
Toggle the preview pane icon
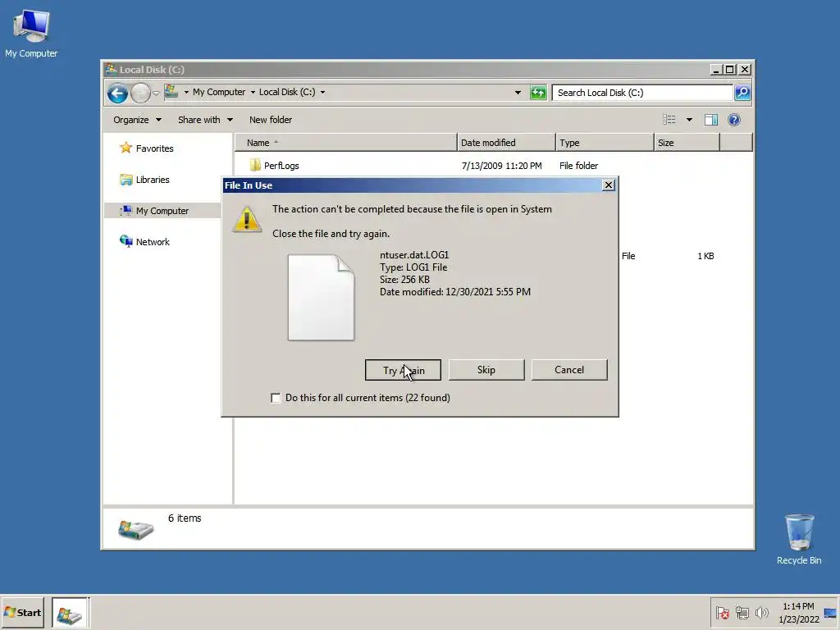click(711, 120)
